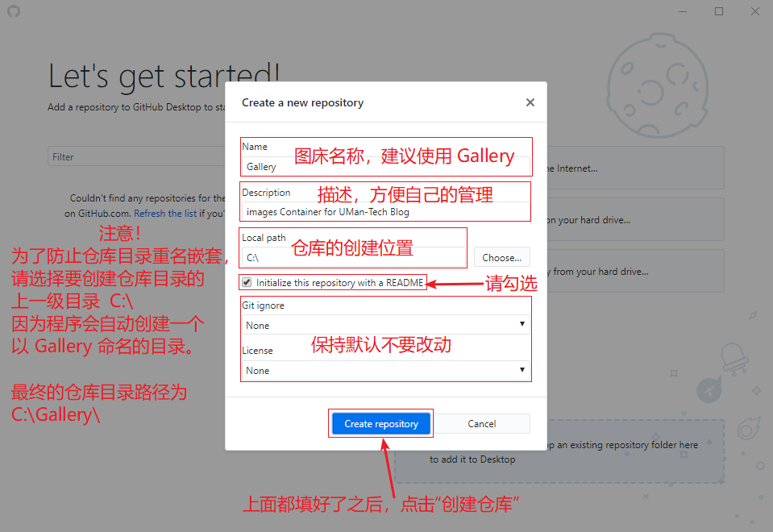Screen dimensions: 773x532
Task: Click the Create repository button
Action: click(381, 423)
